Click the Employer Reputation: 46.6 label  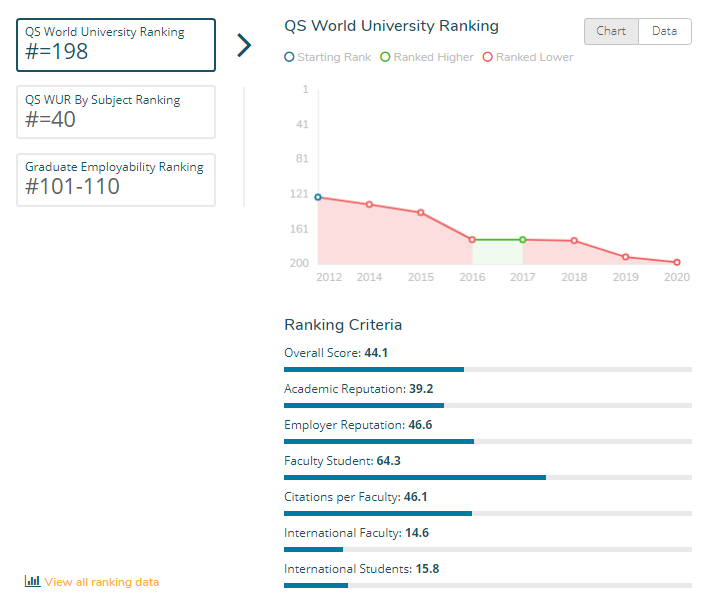[358, 425]
